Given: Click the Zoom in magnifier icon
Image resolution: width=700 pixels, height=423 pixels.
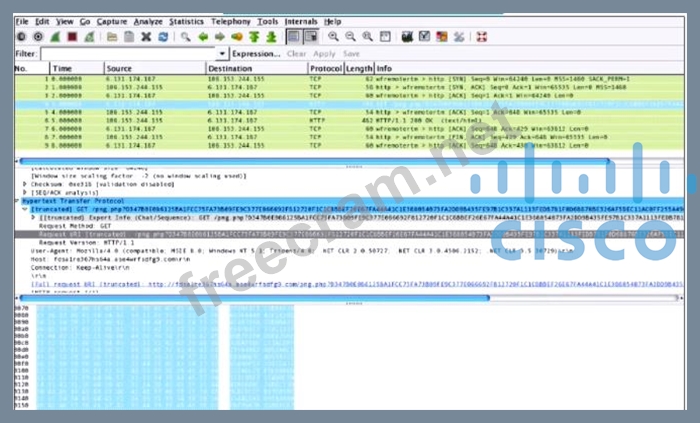Looking at the screenshot, I should [334, 37].
